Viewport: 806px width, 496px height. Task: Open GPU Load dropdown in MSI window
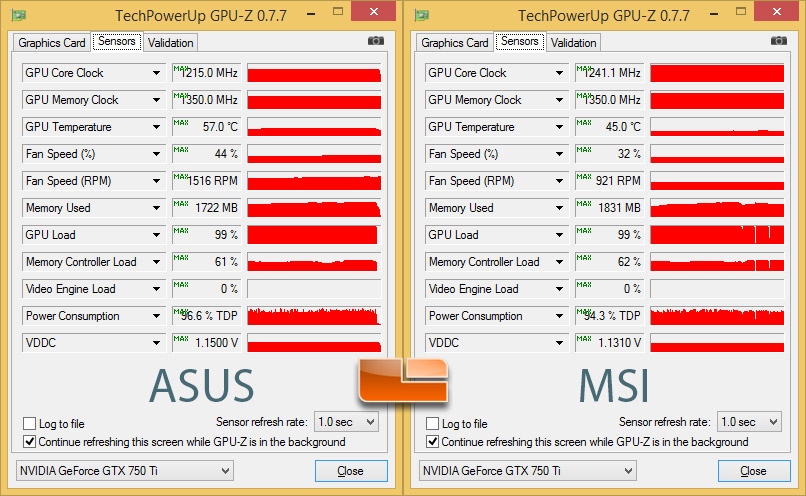(x=497, y=235)
